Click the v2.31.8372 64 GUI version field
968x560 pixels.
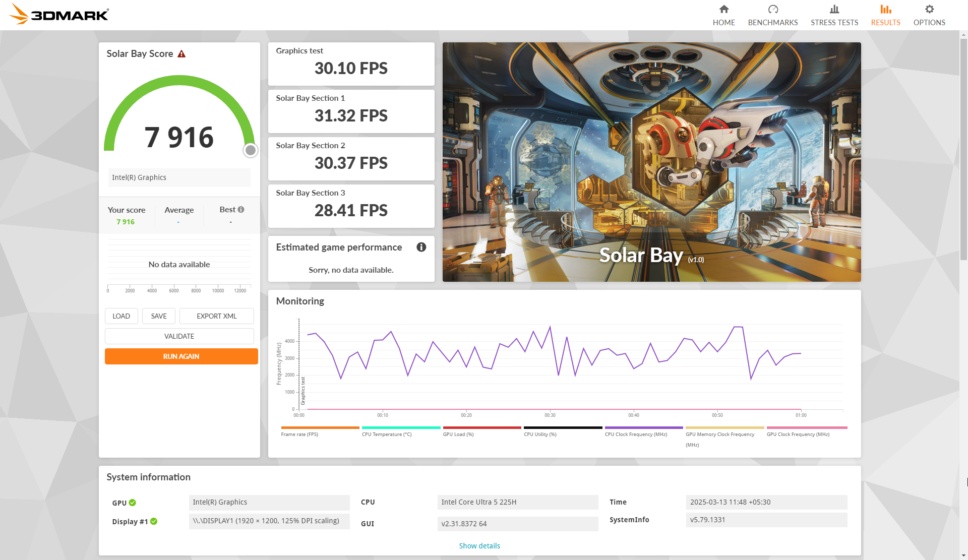click(x=518, y=524)
